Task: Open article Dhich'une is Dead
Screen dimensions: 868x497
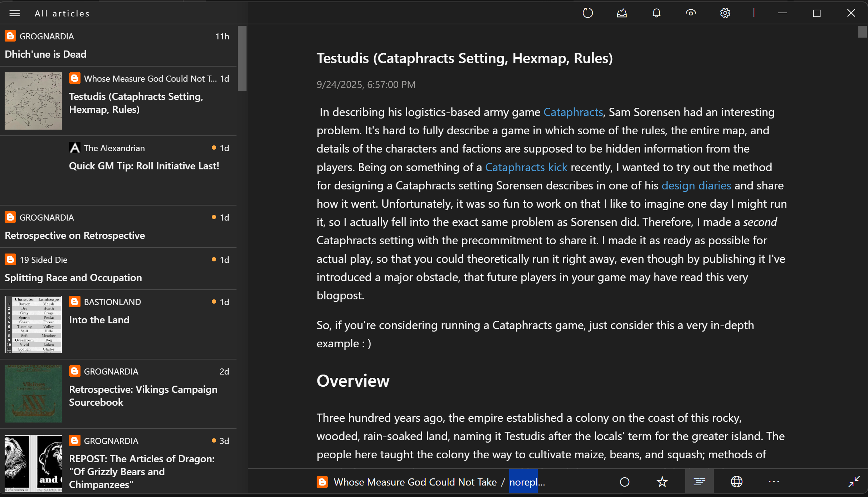Action: (x=118, y=45)
